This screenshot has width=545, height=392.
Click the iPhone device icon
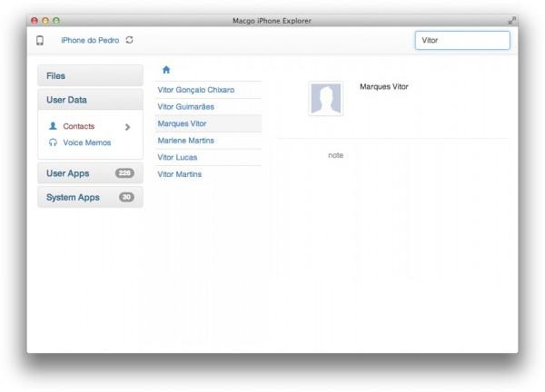tap(40, 40)
